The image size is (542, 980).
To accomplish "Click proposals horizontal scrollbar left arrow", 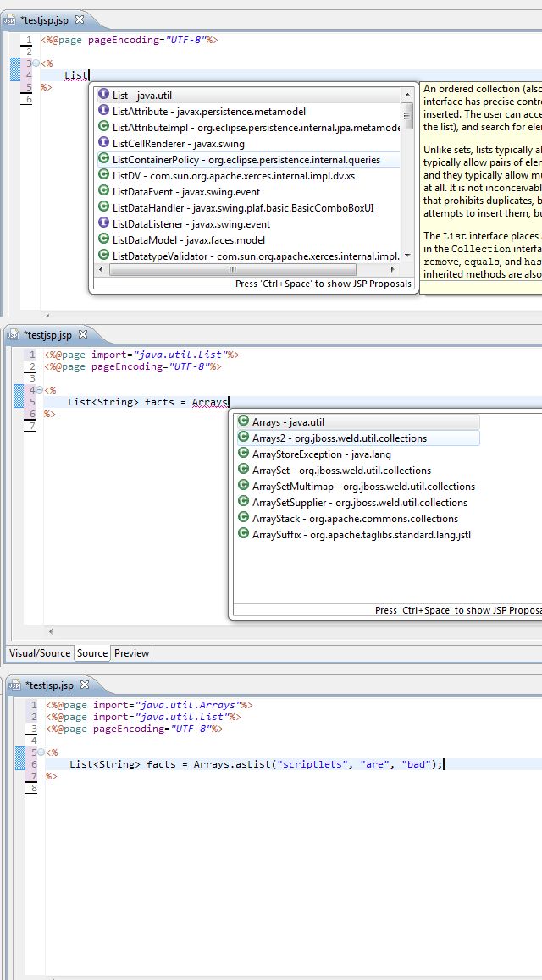I will coord(102,269).
